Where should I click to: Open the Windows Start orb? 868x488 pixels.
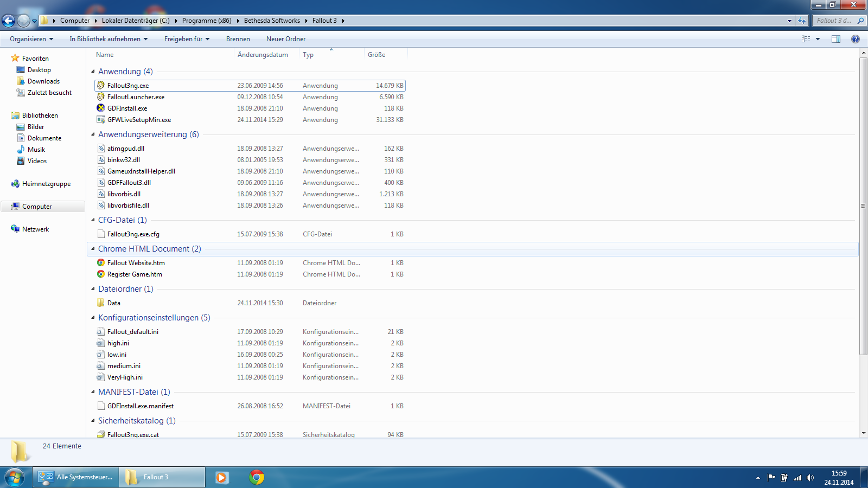(x=15, y=477)
